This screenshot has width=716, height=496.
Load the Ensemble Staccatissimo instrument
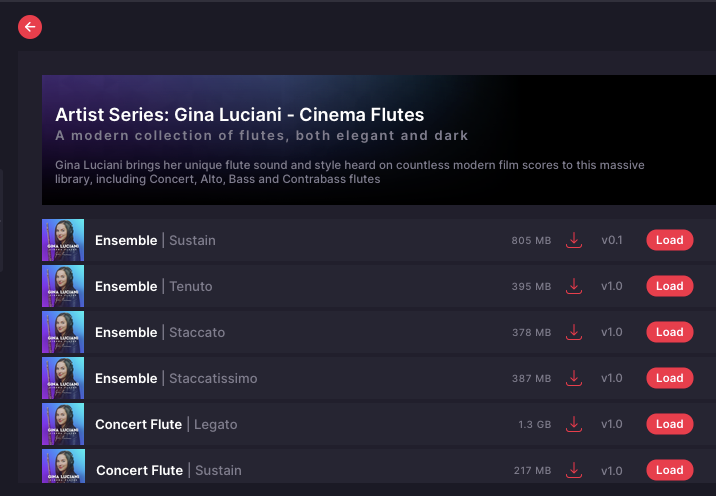pos(669,378)
